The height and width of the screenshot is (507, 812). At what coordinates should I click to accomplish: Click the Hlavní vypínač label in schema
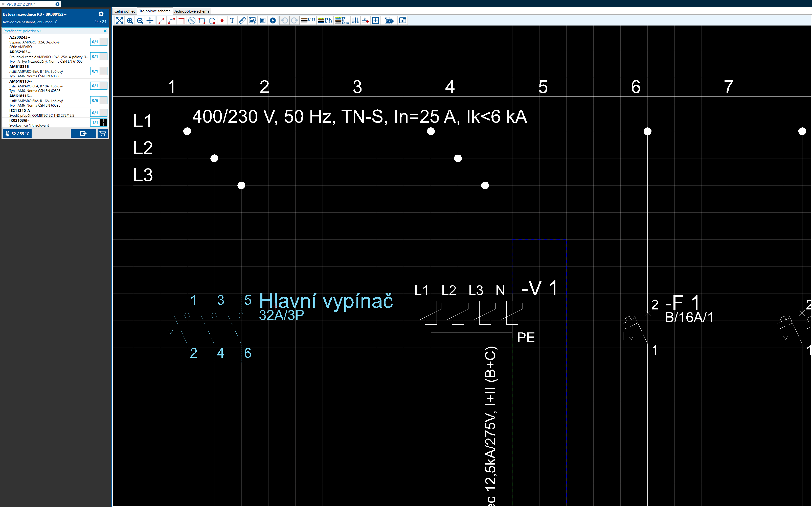[x=326, y=301]
